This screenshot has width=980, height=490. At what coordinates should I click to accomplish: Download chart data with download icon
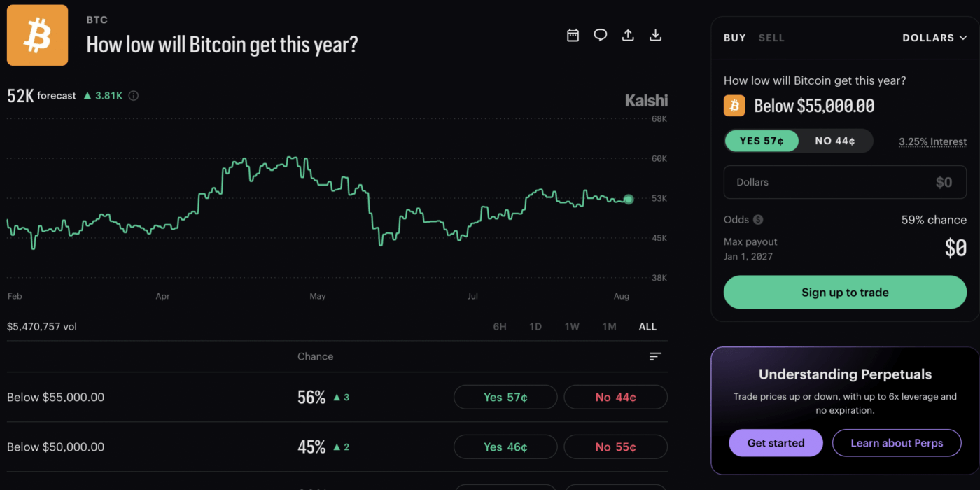(656, 35)
